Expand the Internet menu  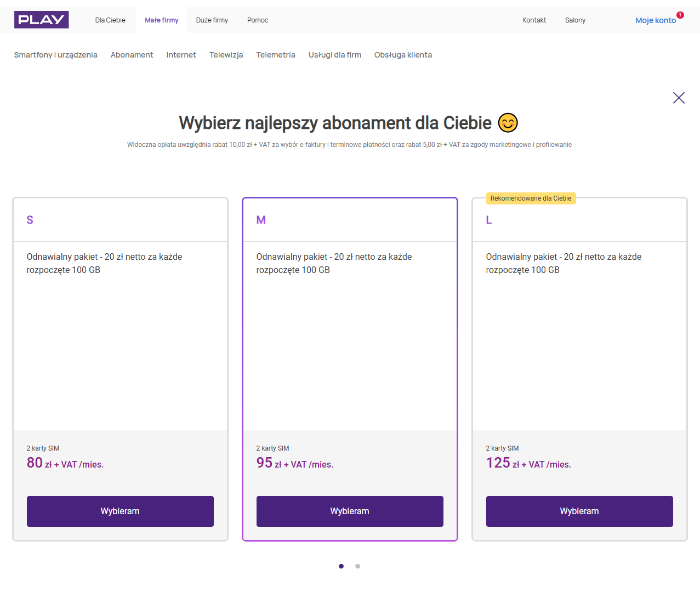pos(181,55)
